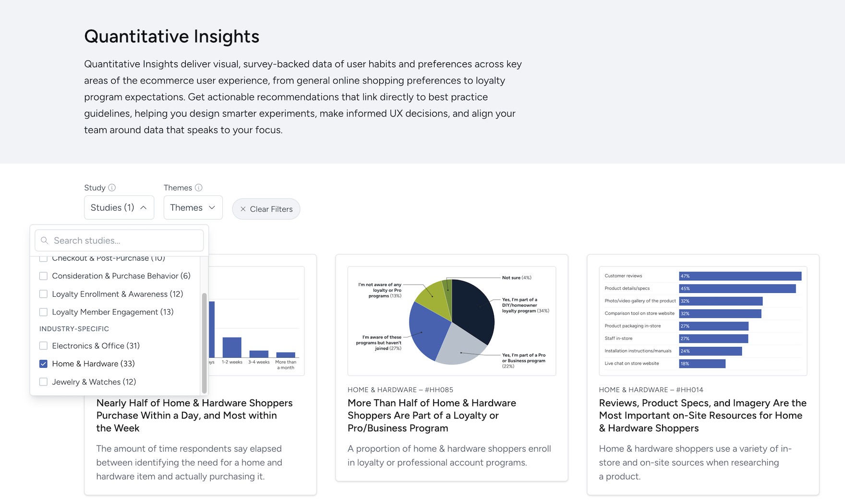Check the Jewelry & Watches checkbox
845x504 pixels.
(43, 382)
